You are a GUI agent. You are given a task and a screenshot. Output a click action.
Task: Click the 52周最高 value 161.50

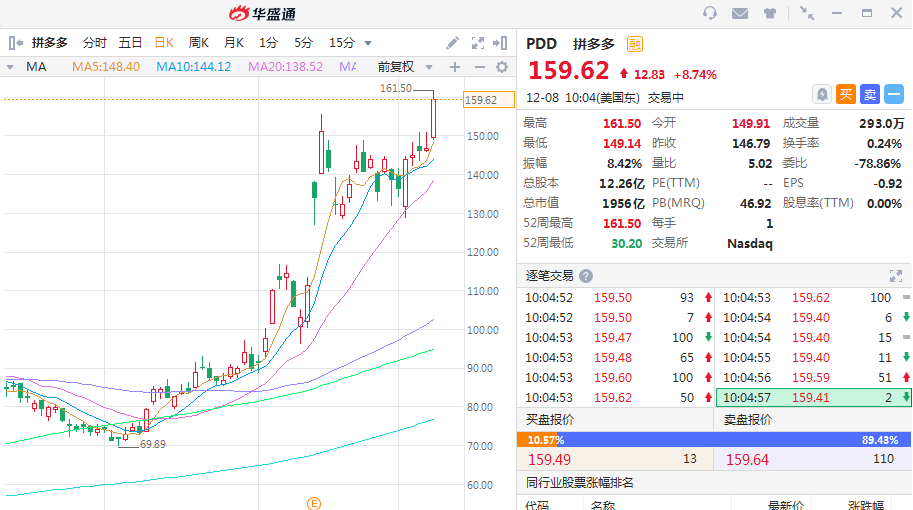point(622,224)
